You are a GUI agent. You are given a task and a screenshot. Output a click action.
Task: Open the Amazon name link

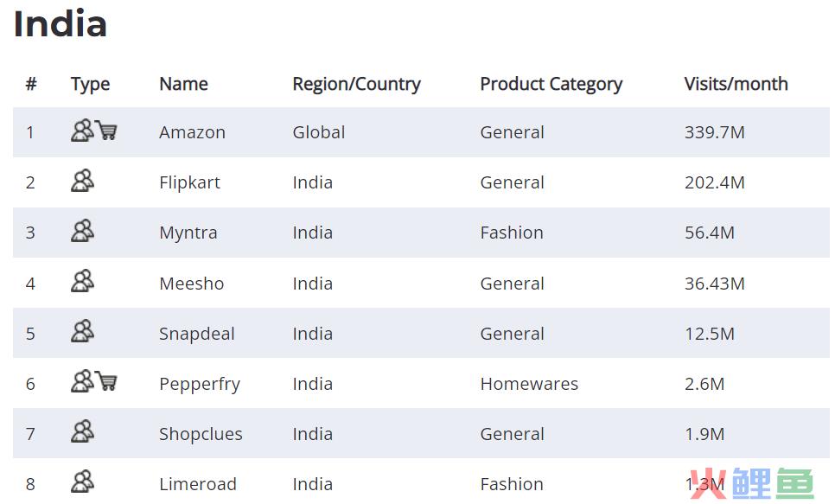click(x=192, y=132)
